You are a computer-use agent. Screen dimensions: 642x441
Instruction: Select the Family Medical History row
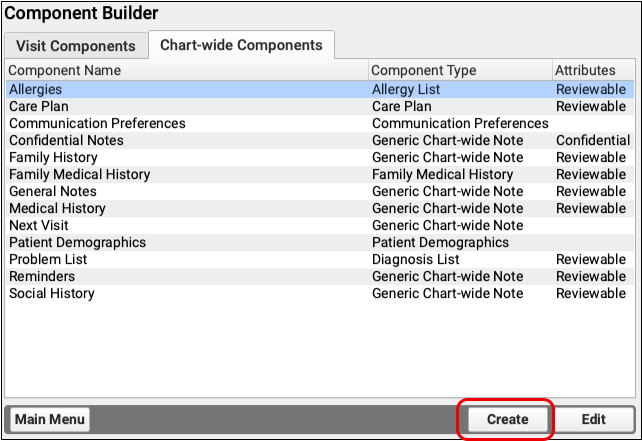79,174
